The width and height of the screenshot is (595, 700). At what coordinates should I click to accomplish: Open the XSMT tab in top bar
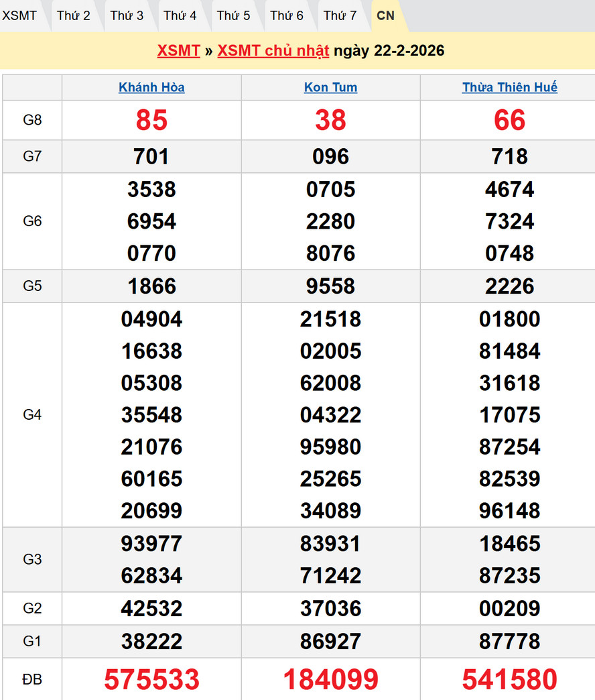20,15
